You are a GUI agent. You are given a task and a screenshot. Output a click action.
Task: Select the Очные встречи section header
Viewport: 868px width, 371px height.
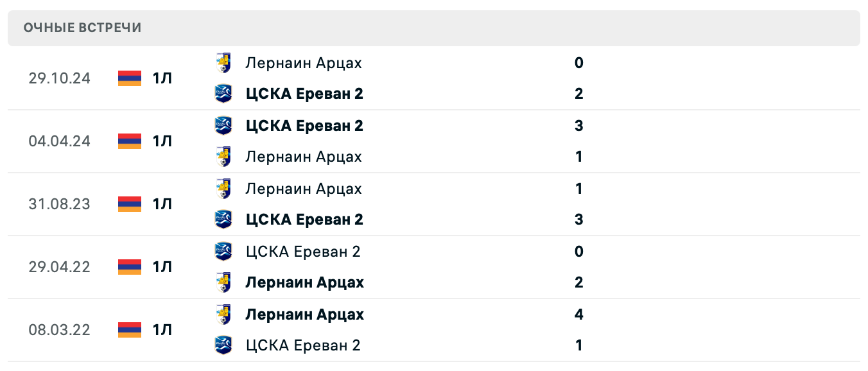coord(82,28)
